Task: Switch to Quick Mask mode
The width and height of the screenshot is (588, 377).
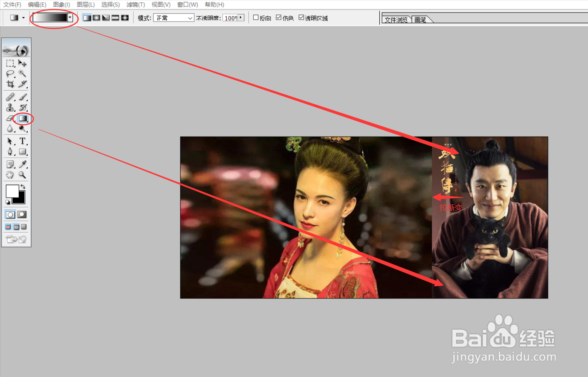Action: point(22,215)
